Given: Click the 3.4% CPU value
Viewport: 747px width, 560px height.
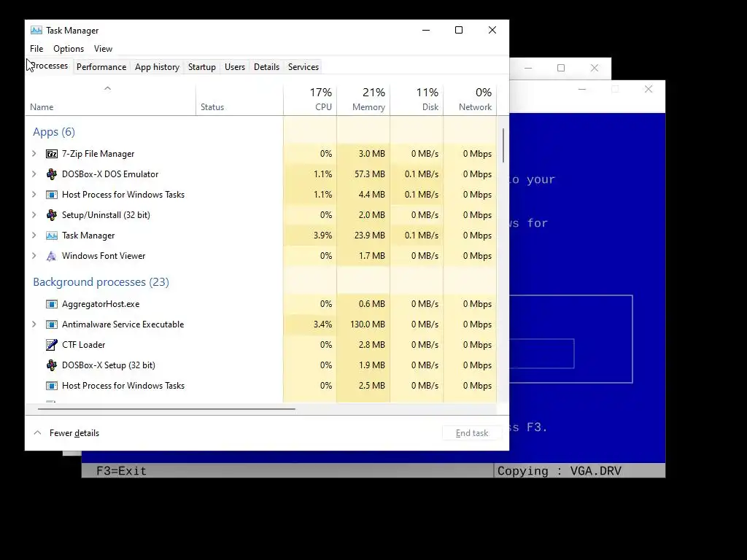Looking at the screenshot, I should [322, 324].
